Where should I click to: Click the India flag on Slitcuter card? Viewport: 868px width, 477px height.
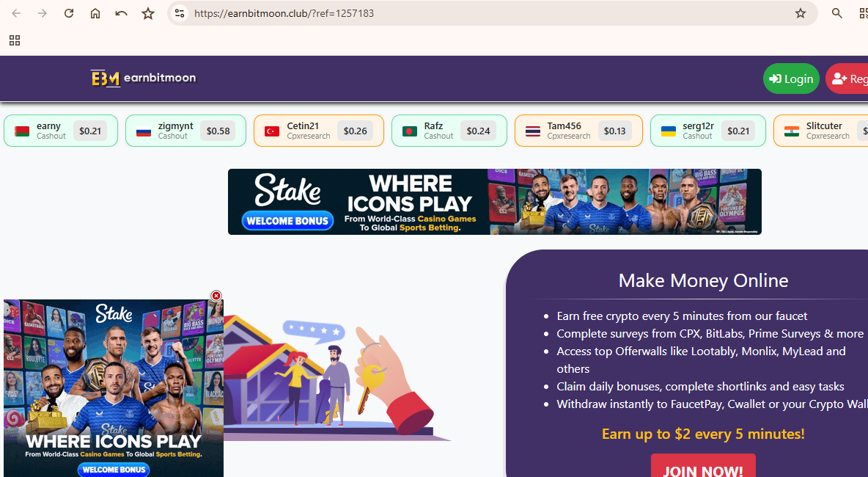point(792,131)
